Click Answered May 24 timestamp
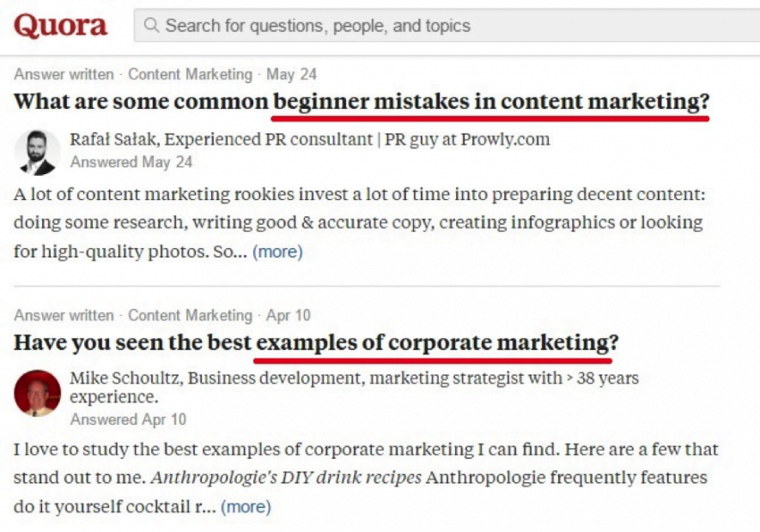760x532 pixels. [131, 162]
